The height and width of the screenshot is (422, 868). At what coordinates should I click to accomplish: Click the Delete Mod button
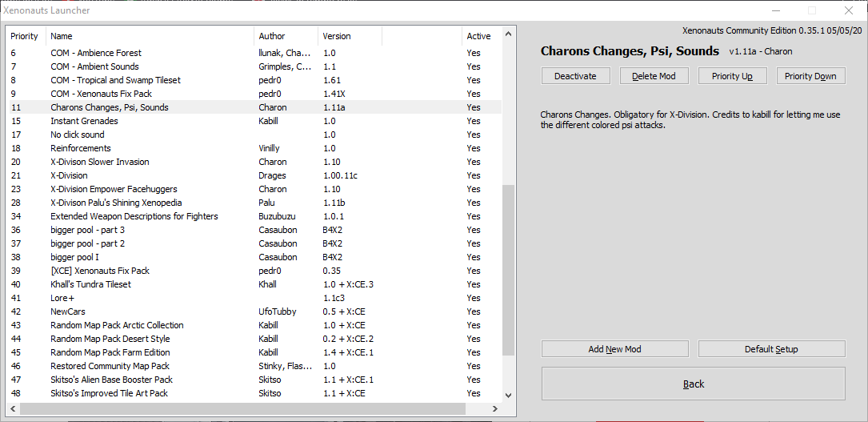click(x=654, y=76)
